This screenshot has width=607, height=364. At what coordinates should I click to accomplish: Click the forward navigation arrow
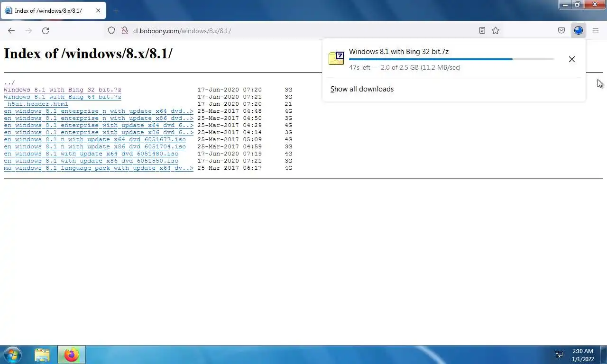pos(28,30)
